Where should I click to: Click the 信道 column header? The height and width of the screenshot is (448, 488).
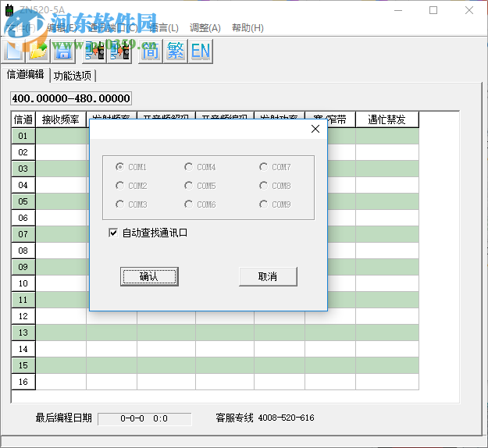[x=23, y=119]
